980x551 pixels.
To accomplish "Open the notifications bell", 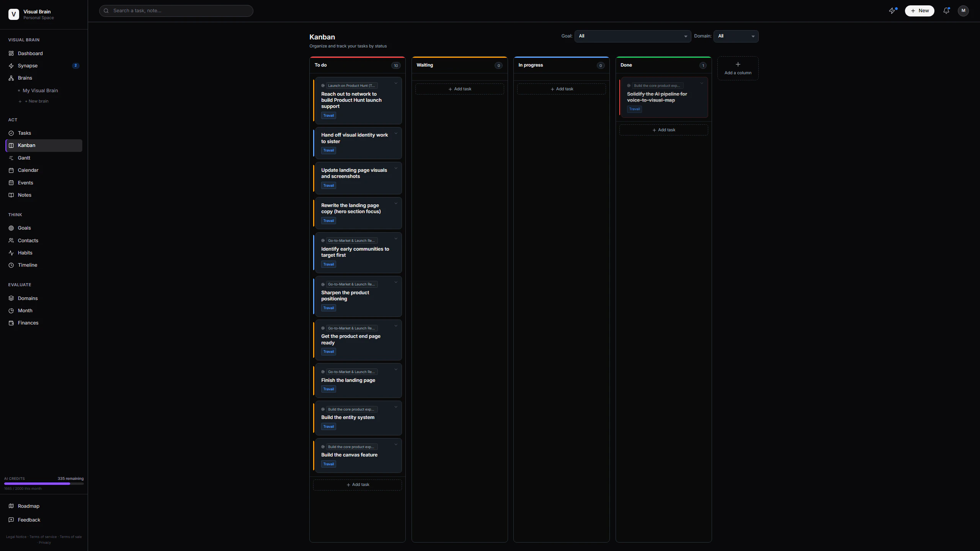I will (x=946, y=11).
